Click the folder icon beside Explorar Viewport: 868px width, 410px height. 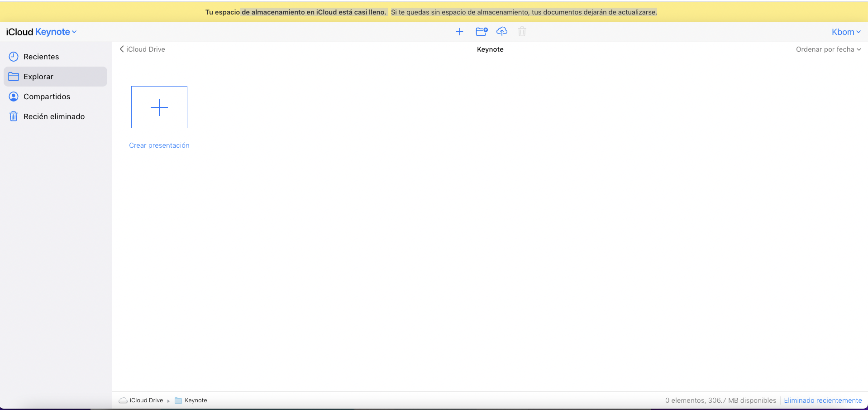14,77
